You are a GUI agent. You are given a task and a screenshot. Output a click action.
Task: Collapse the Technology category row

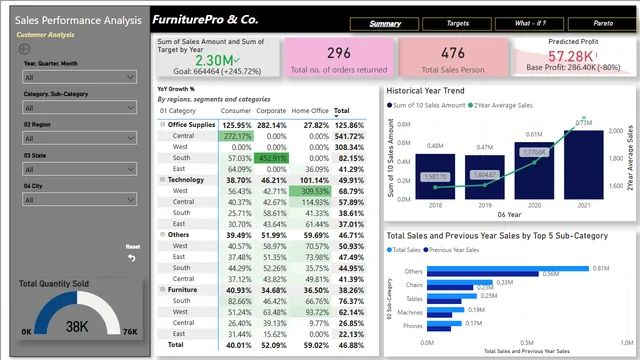tap(162, 180)
